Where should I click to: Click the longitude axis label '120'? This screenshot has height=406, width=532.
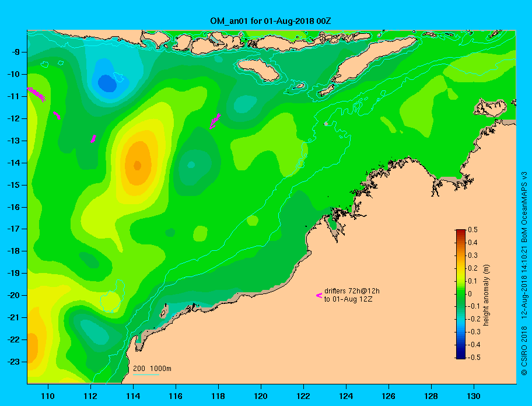(x=261, y=396)
